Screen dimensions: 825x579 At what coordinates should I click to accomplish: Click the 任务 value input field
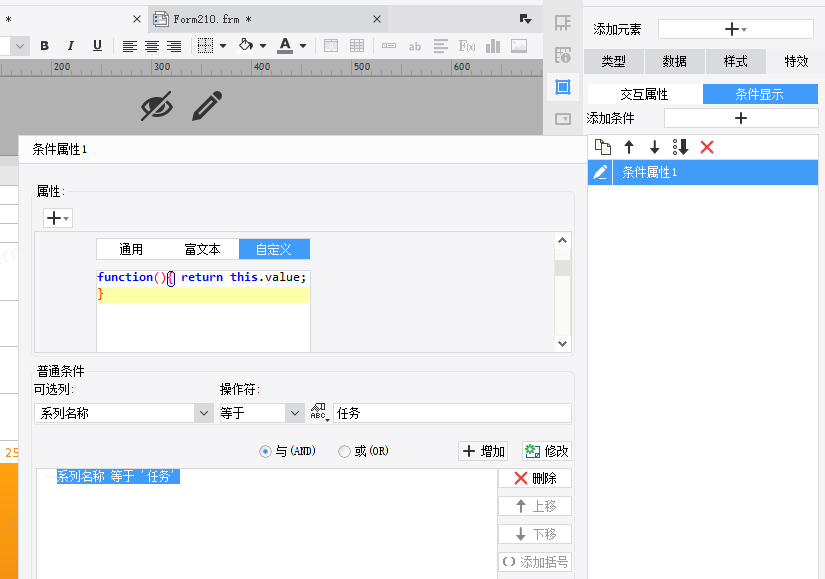[x=452, y=413]
